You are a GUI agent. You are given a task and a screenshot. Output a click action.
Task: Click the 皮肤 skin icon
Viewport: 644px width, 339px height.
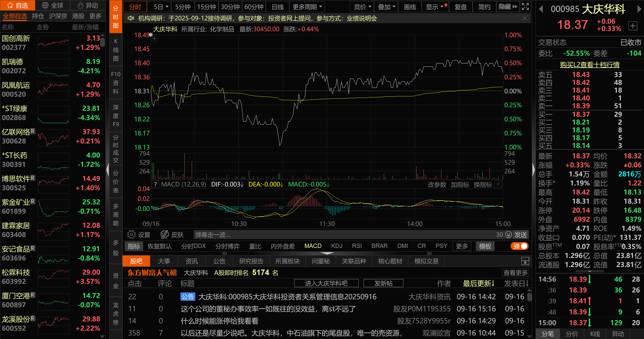click(x=165, y=235)
